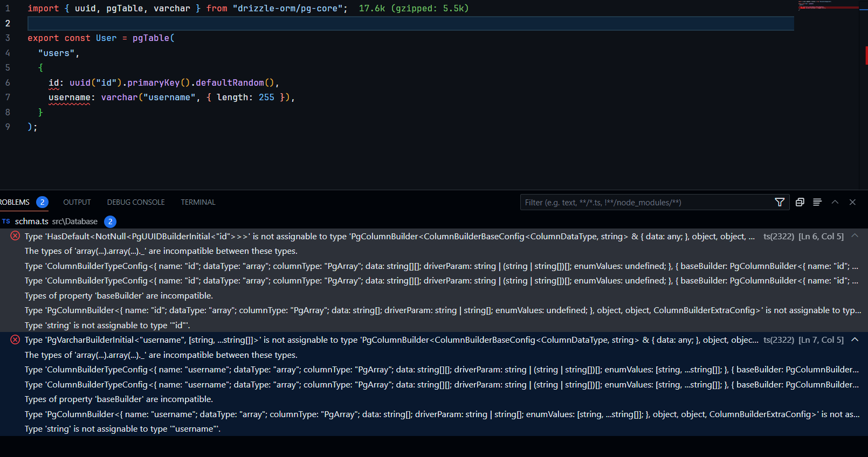
Task: Click the empty highlighted line 2
Action: pos(411,23)
